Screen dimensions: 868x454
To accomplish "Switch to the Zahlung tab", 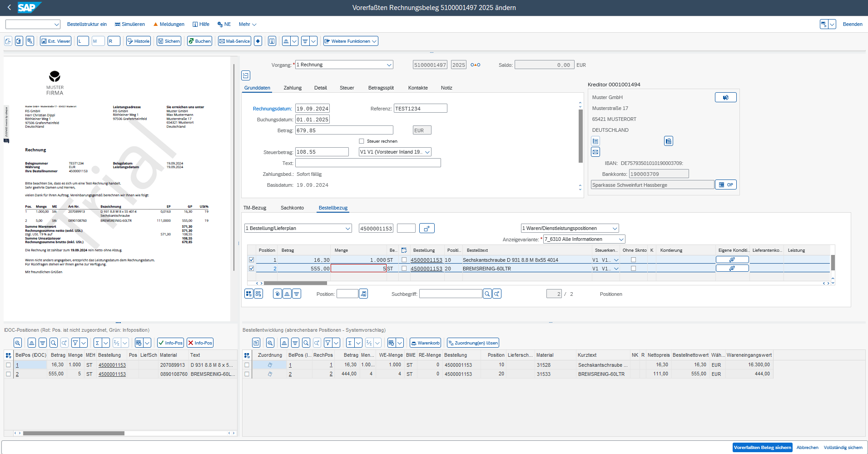I will point(293,88).
